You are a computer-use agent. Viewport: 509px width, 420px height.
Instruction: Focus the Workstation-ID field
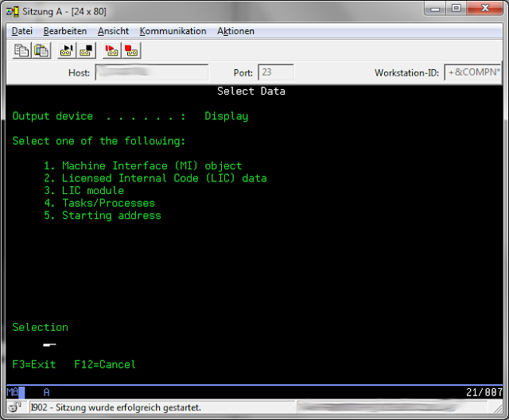coord(472,72)
